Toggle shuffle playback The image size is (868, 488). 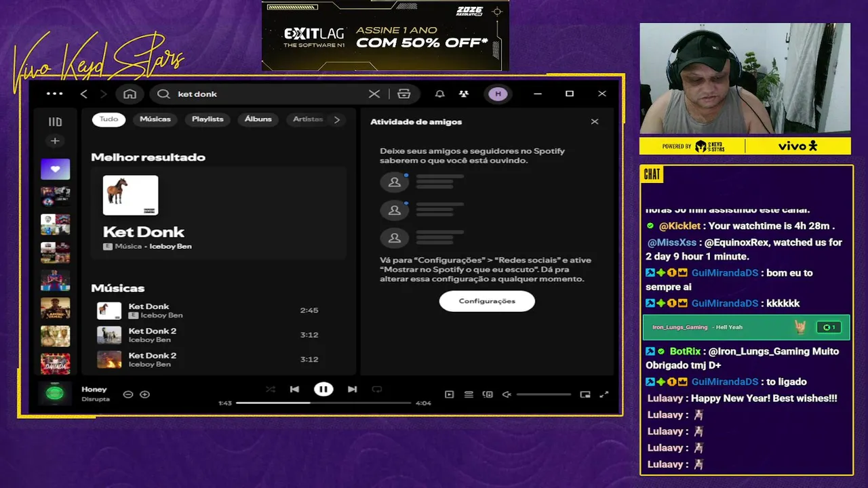pos(271,389)
